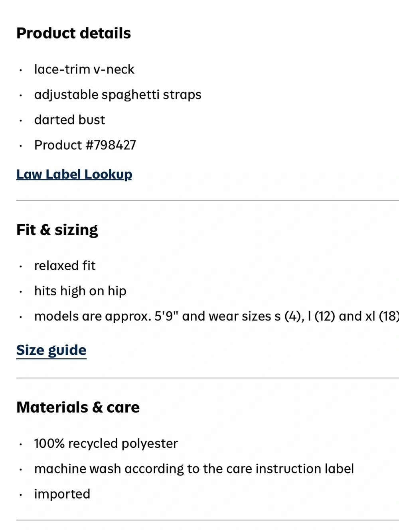The width and height of the screenshot is (399, 532).
Task: Open the Law Label Lookup link
Action: pos(74,174)
